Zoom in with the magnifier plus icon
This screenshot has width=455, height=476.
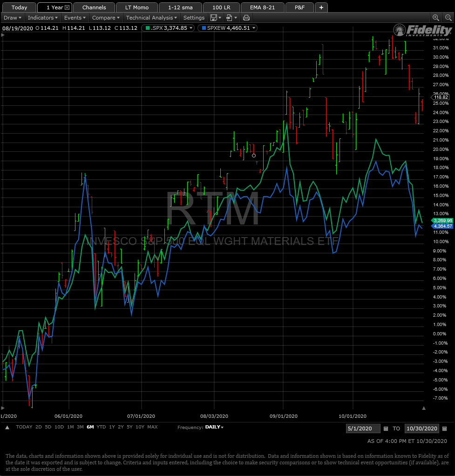[436, 17]
